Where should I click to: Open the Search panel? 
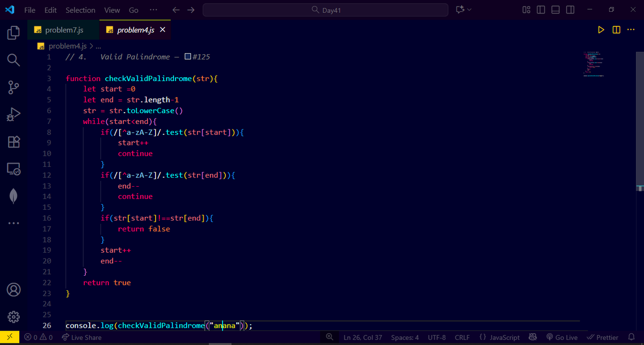[x=14, y=60]
